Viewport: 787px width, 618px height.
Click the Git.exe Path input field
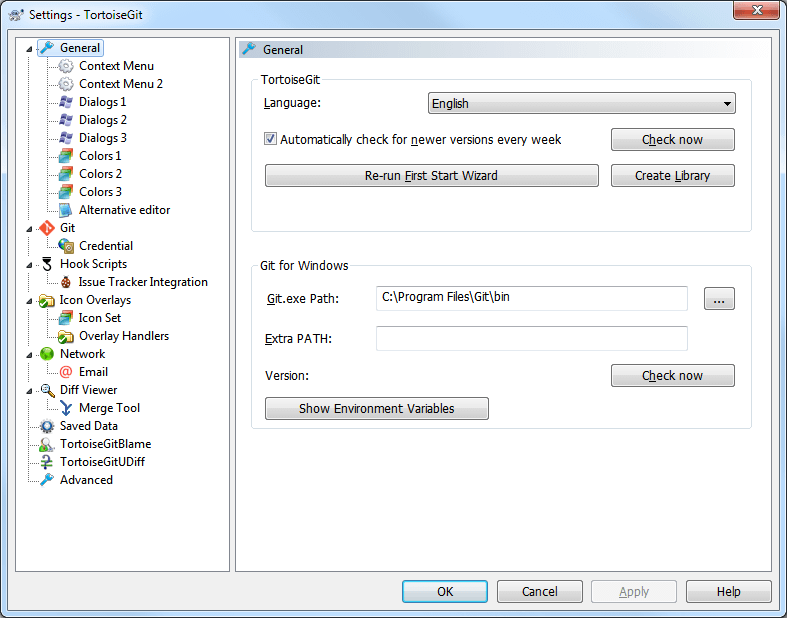point(532,298)
